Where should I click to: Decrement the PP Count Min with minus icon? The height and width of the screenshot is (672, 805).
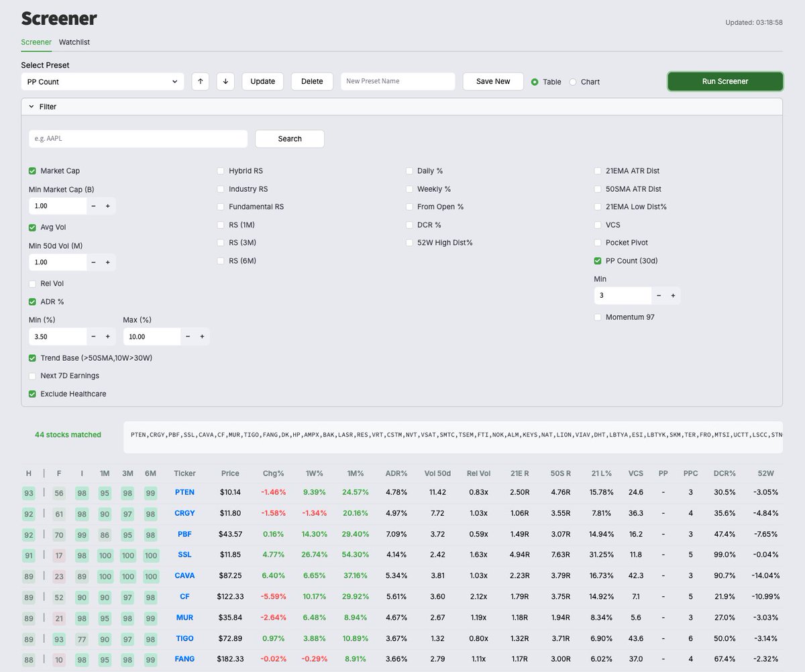coord(658,295)
